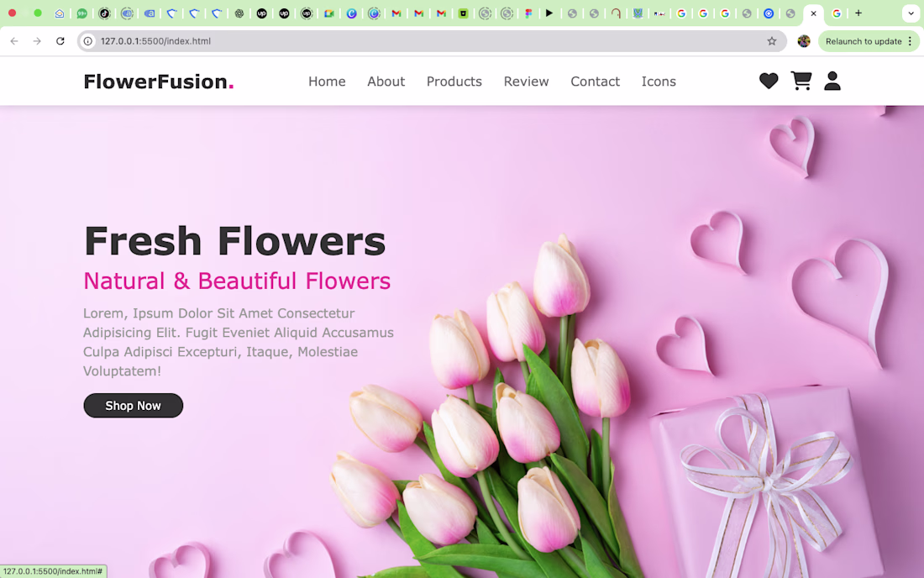Viewport: 924px width, 578px height.
Task: Switch to the TikTok tab
Action: coord(104,13)
